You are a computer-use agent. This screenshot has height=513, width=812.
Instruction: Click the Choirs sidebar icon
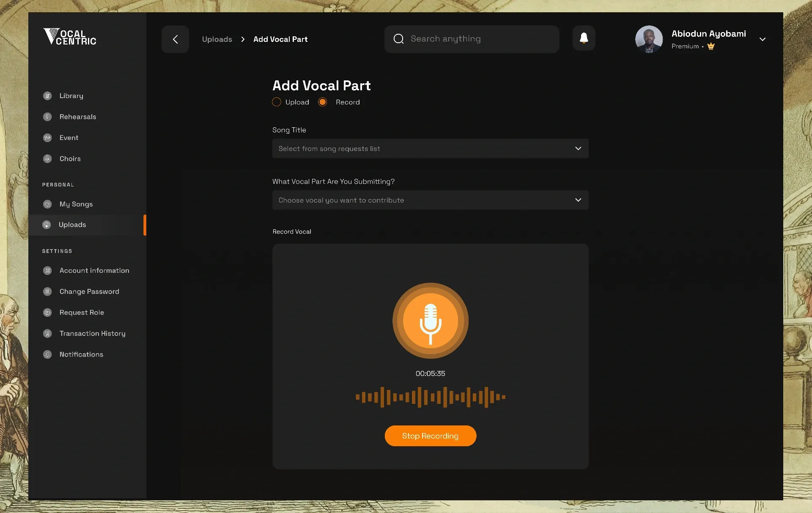point(47,159)
